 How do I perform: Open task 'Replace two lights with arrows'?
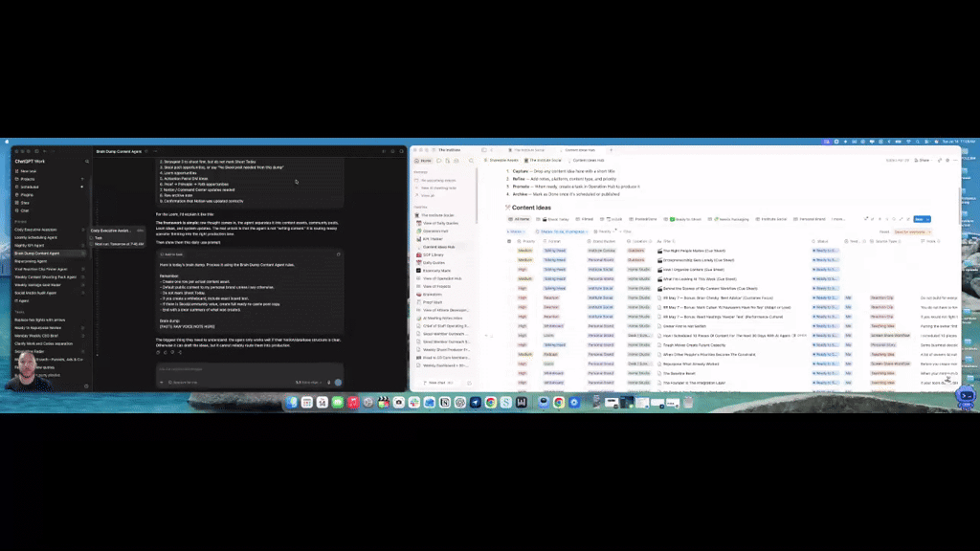tap(40, 320)
